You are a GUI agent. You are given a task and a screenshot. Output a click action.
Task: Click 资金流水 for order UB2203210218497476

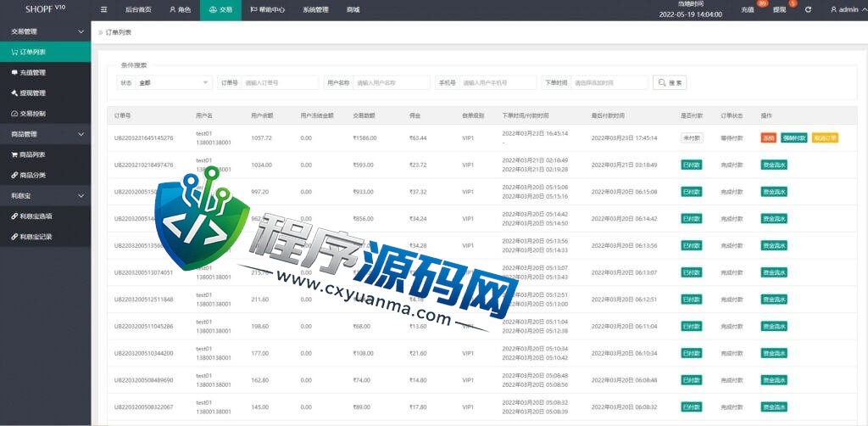tap(774, 165)
